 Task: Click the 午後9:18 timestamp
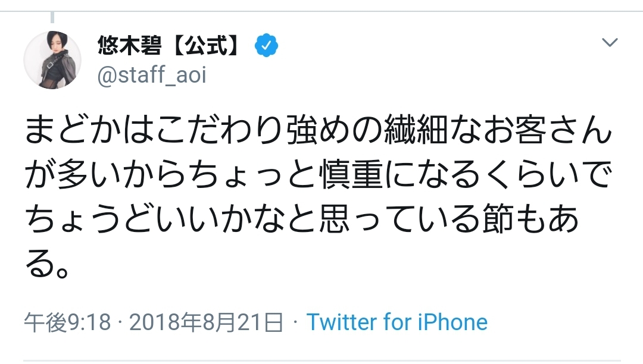tap(68, 322)
